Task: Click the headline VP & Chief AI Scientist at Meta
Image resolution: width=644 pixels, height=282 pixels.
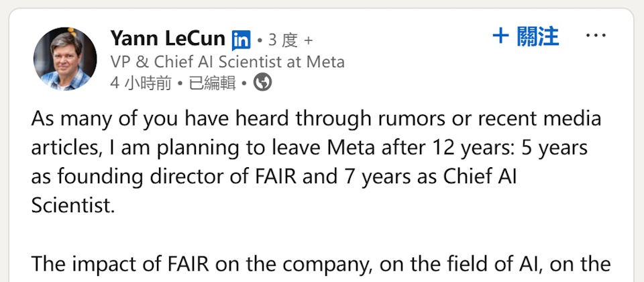Action: coord(227,62)
